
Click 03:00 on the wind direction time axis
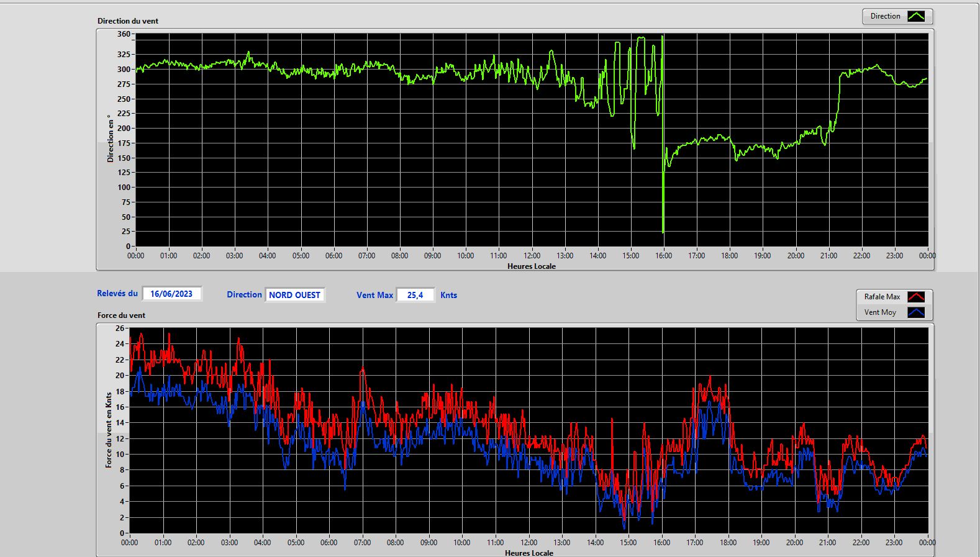235,256
